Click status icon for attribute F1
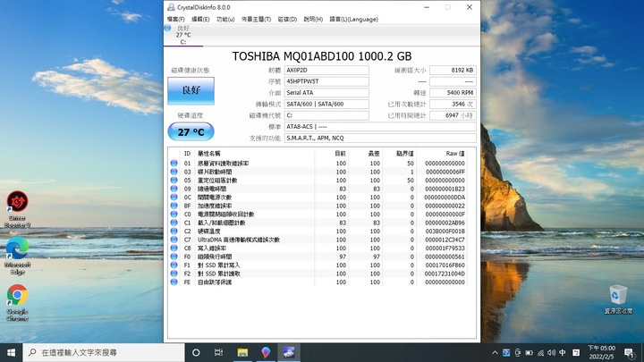This screenshot has height=362, width=644. [174, 265]
